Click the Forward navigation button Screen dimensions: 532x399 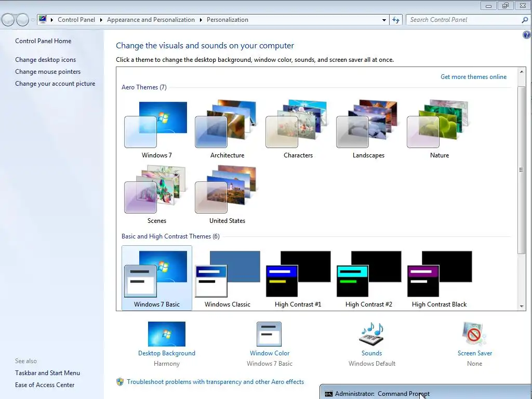22,20
